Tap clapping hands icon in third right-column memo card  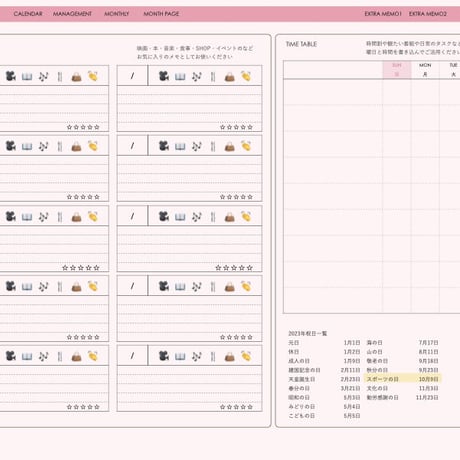(246, 217)
